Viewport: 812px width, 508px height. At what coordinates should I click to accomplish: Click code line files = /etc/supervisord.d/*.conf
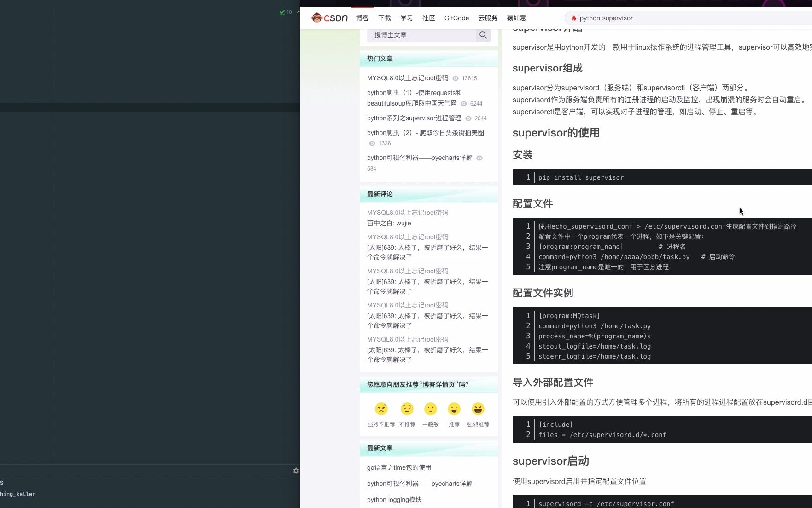[x=602, y=435]
